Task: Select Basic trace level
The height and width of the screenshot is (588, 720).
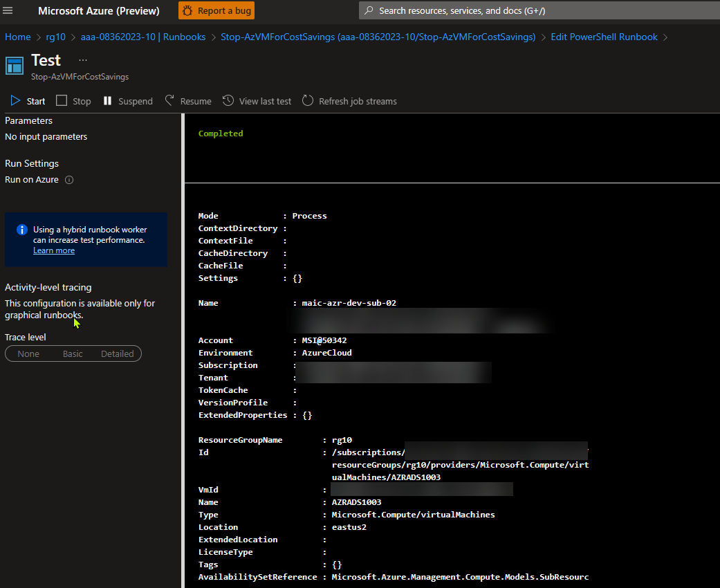Action: click(73, 353)
